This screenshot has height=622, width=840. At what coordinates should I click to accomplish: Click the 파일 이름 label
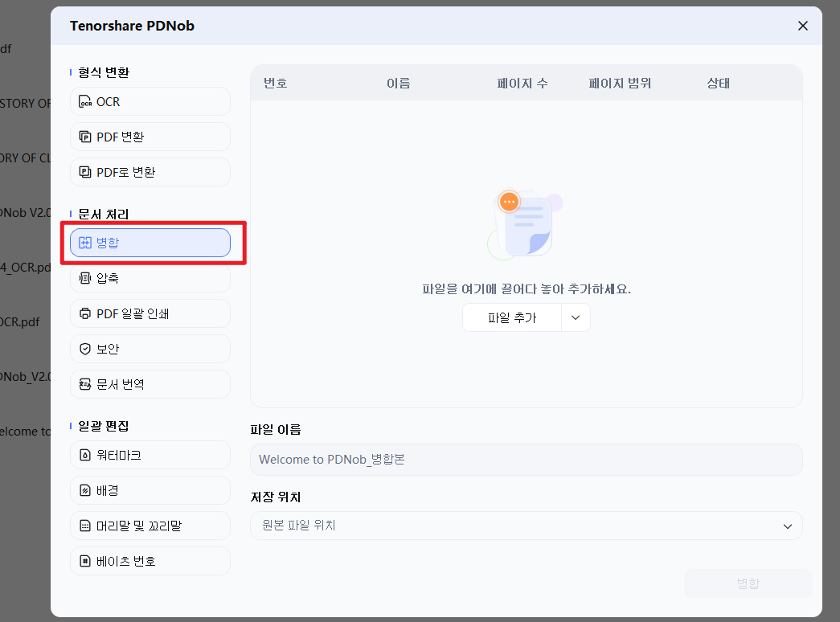click(276, 430)
